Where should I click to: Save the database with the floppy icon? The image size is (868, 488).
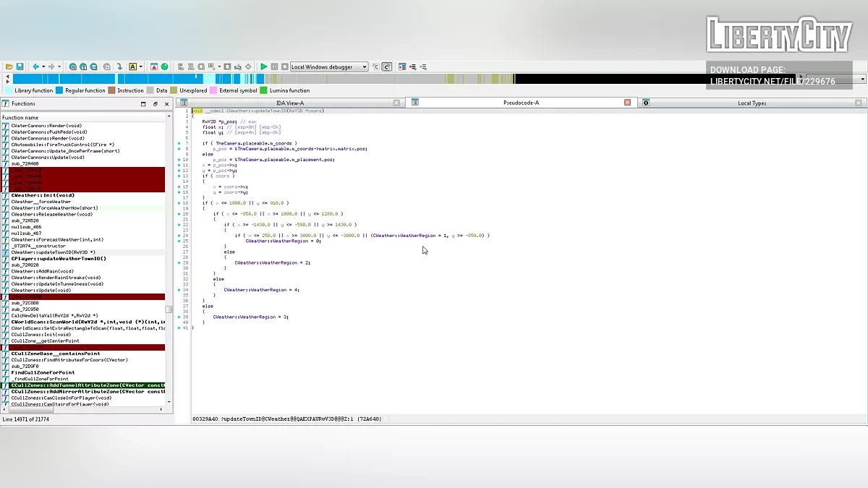pos(20,67)
